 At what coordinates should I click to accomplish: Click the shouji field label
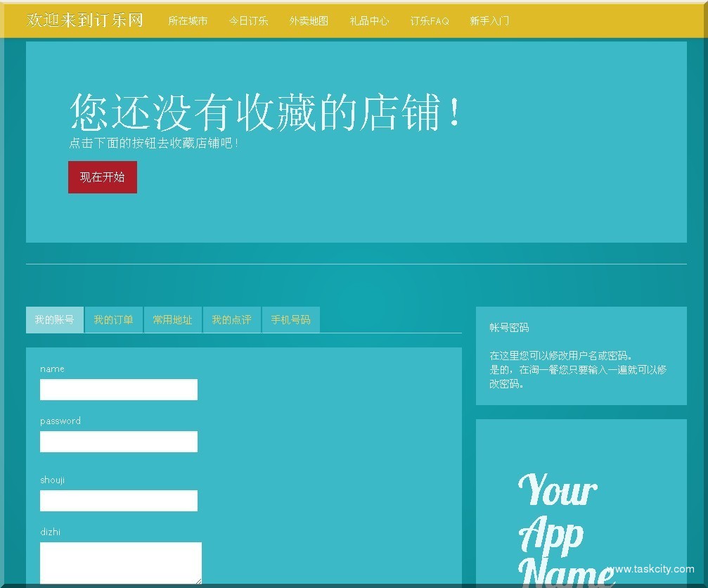click(x=52, y=480)
